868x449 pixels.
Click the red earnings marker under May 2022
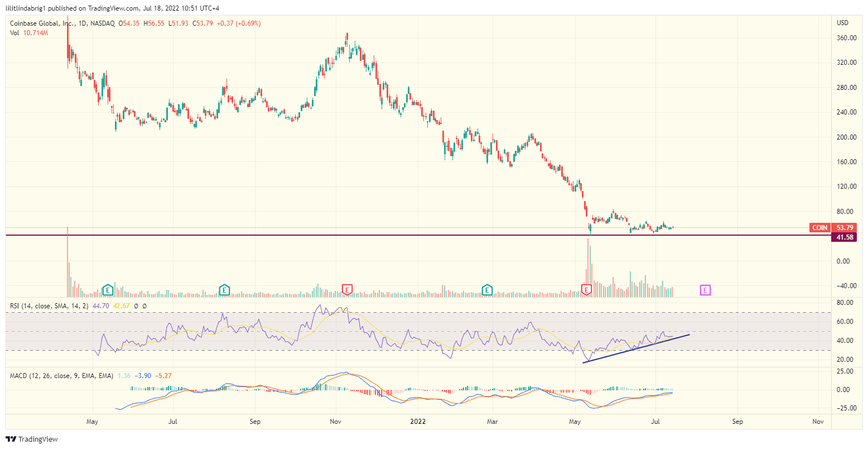point(586,289)
